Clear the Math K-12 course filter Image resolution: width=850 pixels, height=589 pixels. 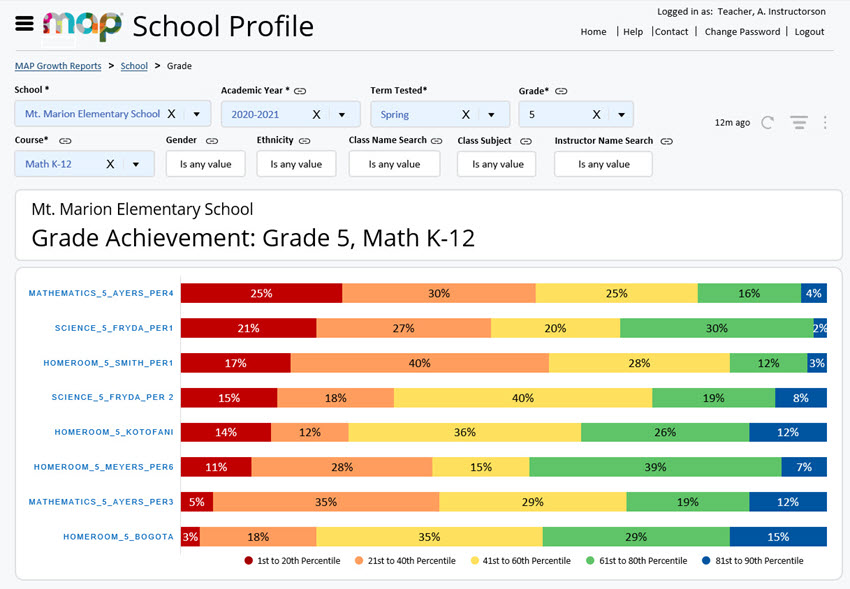point(110,162)
